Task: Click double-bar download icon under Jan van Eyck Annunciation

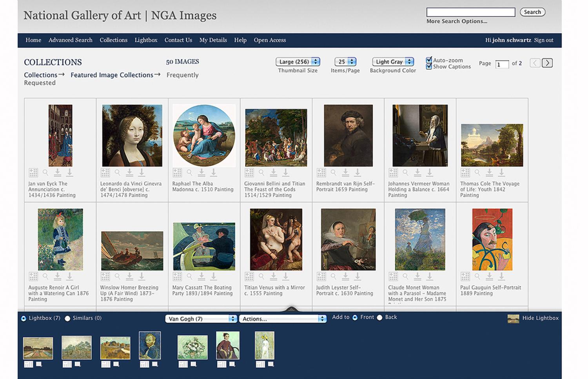Action: click(x=57, y=172)
